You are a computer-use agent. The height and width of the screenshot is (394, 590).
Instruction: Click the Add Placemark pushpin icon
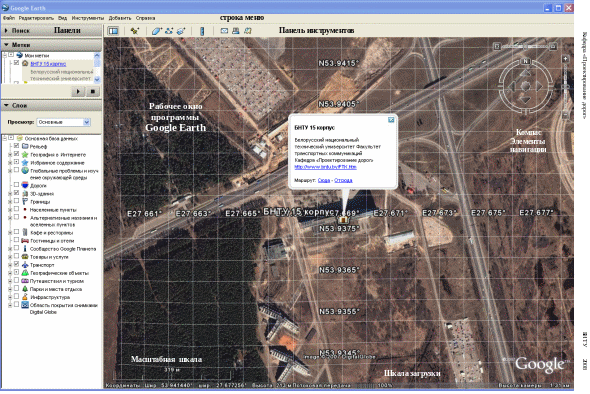tap(134, 31)
